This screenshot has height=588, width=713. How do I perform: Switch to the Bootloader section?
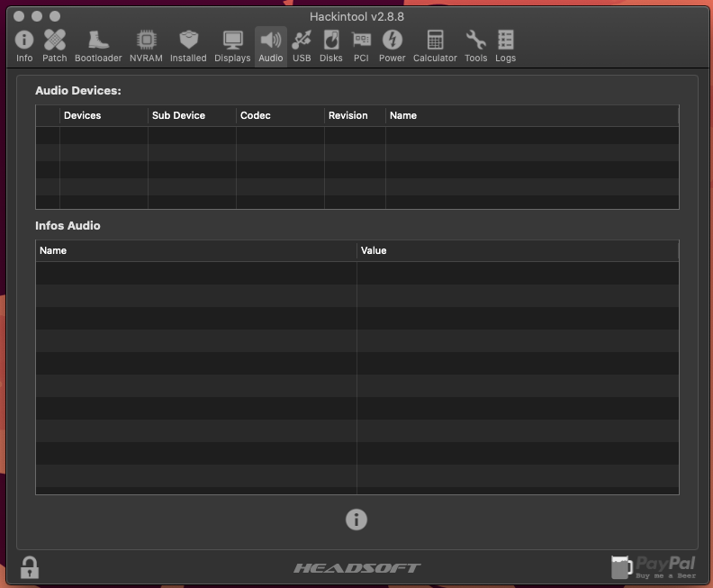pyautogui.click(x=98, y=46)
